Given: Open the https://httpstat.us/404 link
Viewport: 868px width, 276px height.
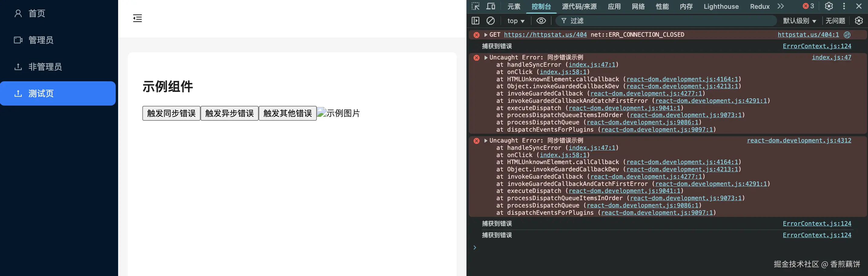Looking at the screenshot, I should pyautogui.click(x=545, y=35).
